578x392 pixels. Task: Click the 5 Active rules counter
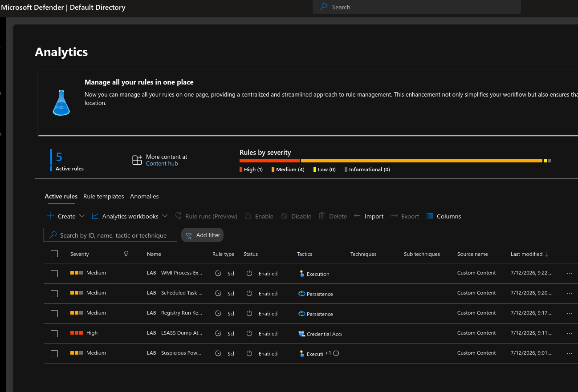click(68, 160)
